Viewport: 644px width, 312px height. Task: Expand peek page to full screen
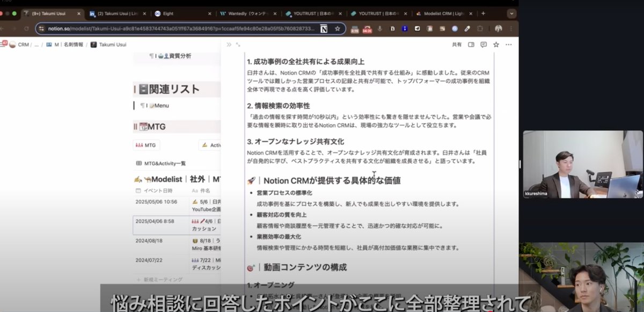pyautogui.click(x=238, y=45)
